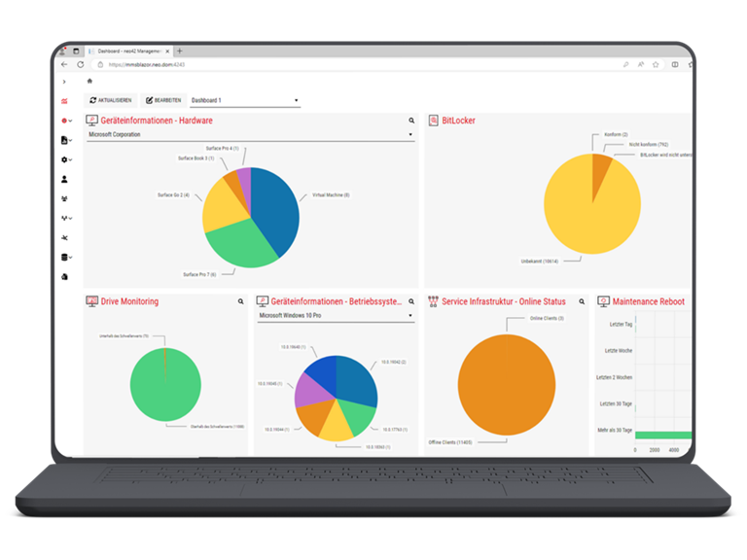Go back with browser back arrow
The height and width of the screenshot is (560, 747).
64,65
